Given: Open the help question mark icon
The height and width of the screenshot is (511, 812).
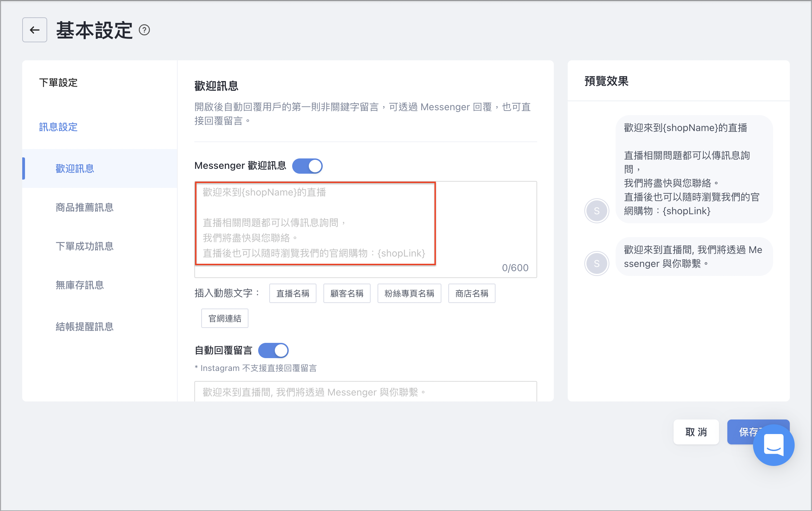Looking at the screenshot, I should coord(144,30).
